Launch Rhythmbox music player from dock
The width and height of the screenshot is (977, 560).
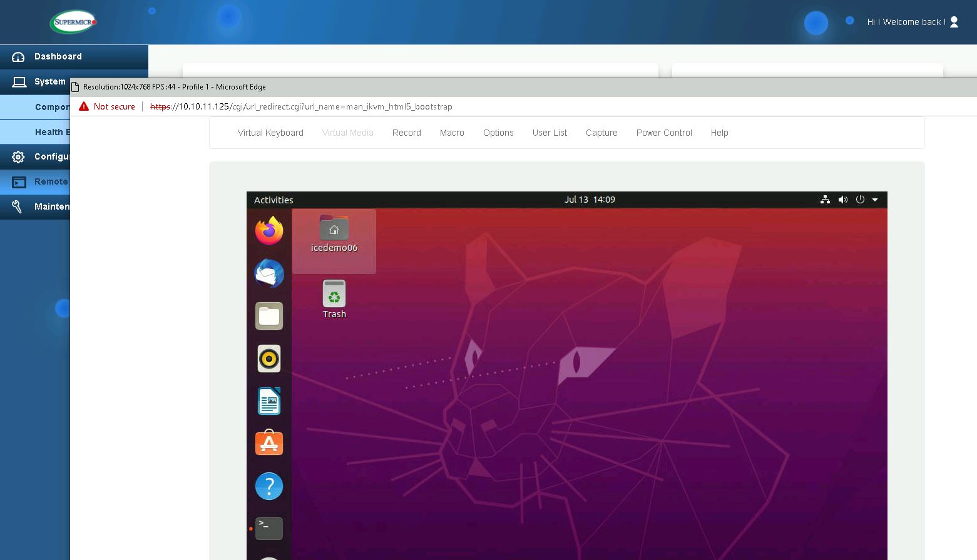269,359
